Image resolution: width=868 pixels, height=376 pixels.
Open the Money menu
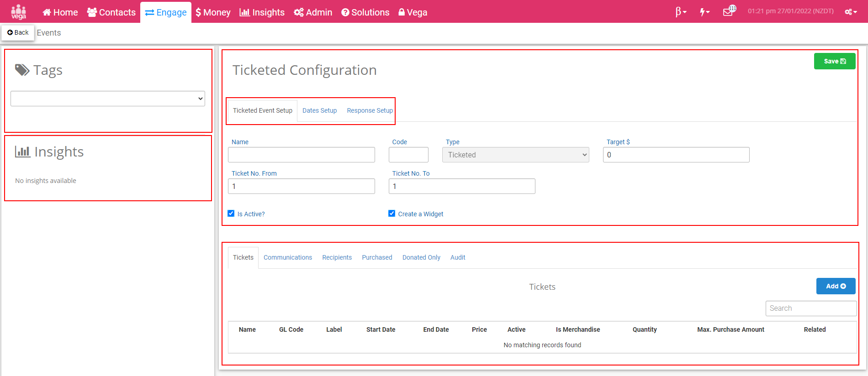pyautogui.click(x=213, y=12)
